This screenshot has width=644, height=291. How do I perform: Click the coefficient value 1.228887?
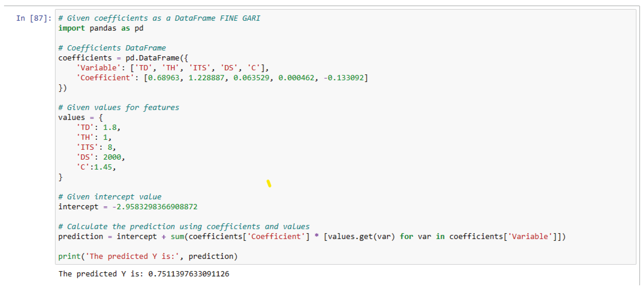[206, 78]
